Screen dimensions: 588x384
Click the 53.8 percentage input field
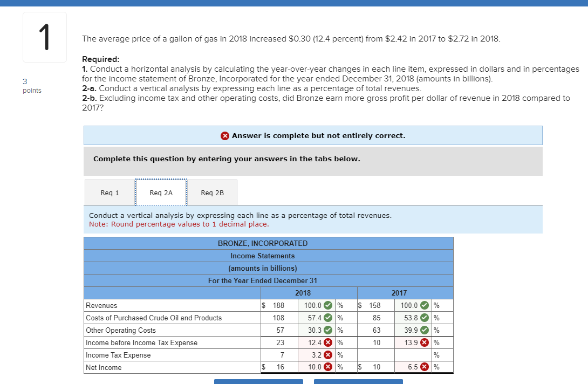[413, 318]
